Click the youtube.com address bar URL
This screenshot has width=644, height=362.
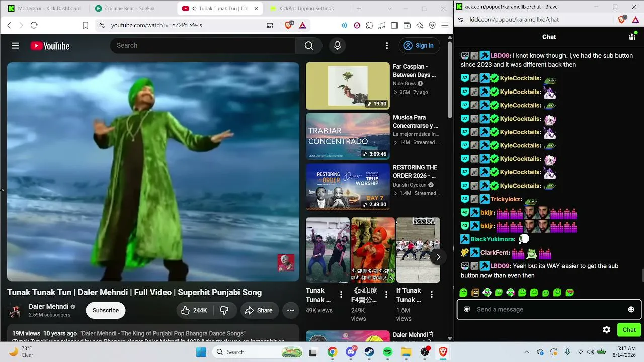156,25
